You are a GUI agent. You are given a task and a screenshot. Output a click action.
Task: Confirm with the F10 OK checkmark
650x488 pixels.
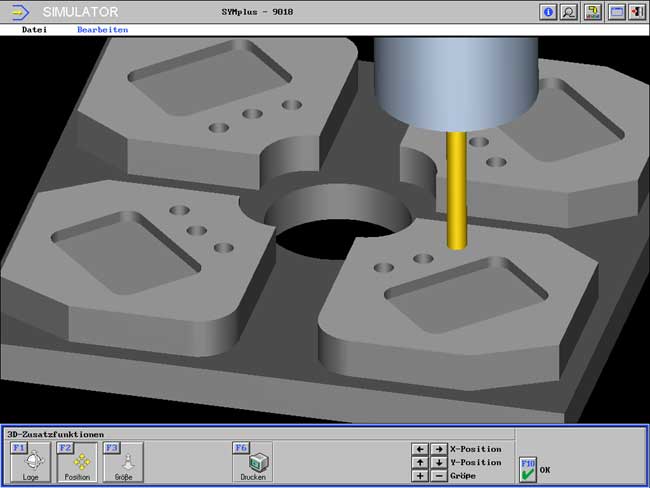pyautogui.click(x=528, y=469)
